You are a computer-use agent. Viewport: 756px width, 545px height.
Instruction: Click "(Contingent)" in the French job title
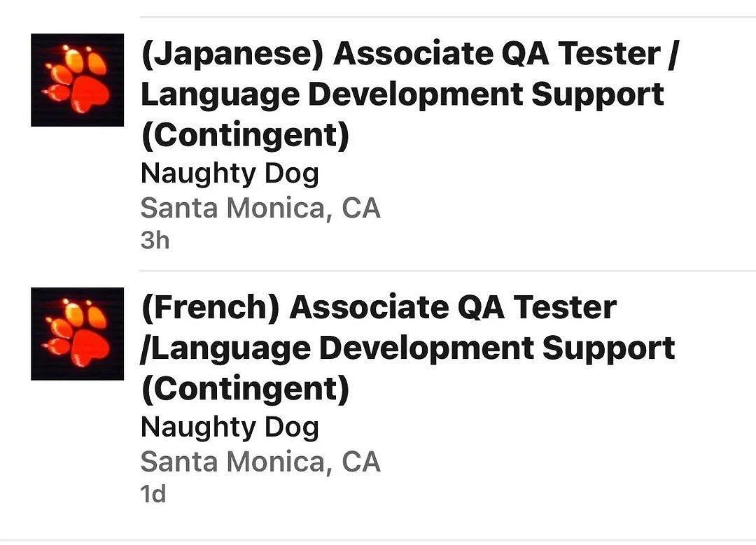pyautogui.click(x=245, y=389)
